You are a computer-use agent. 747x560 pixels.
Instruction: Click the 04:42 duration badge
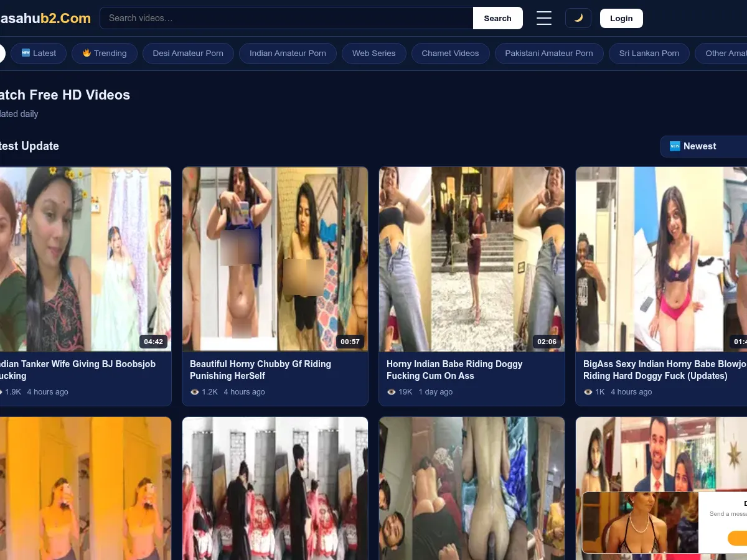[x=153, y=341]
